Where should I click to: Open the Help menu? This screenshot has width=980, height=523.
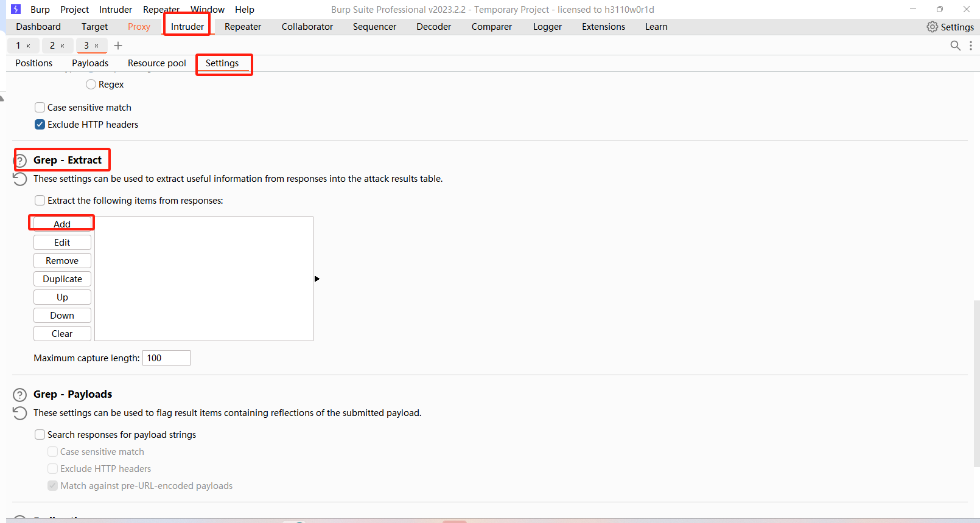pos(245,10)
